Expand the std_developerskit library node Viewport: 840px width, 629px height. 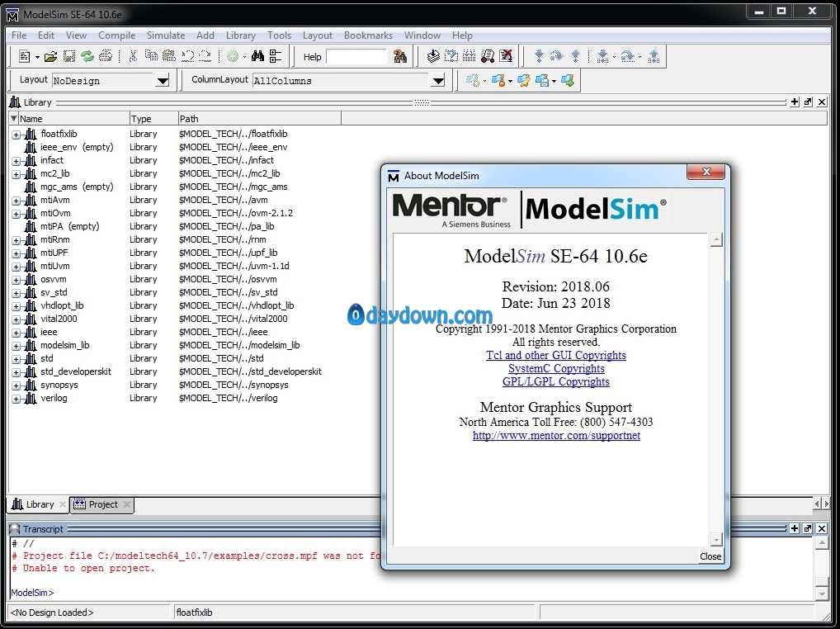[16, 372]
